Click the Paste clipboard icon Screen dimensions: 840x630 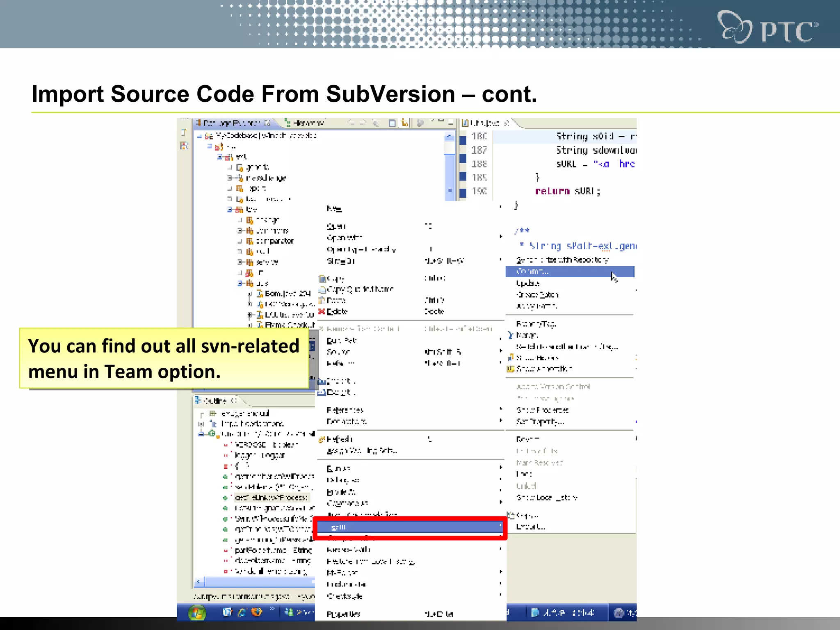click(322, 300)
